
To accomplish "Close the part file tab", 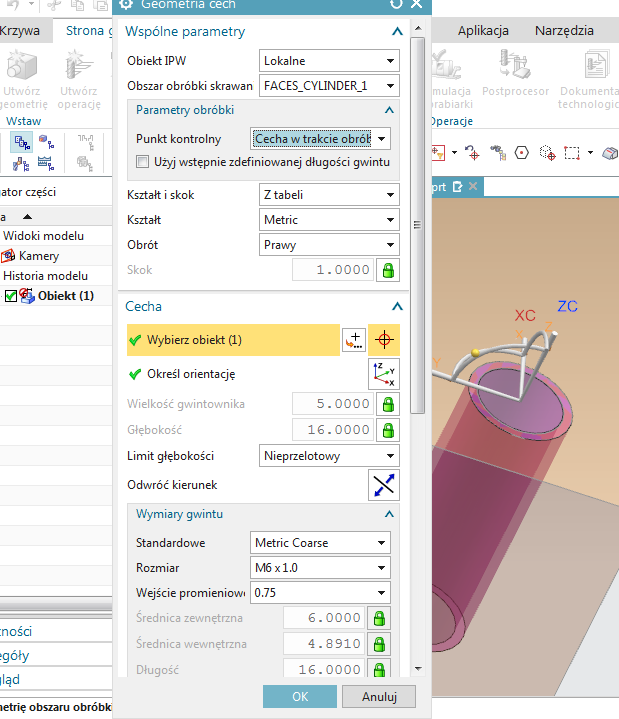I will (473, 187).
